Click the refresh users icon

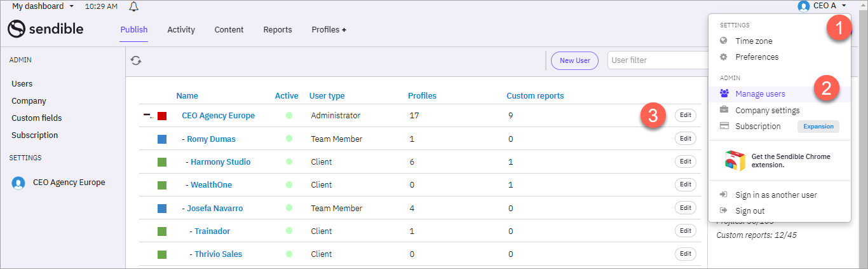135,60
